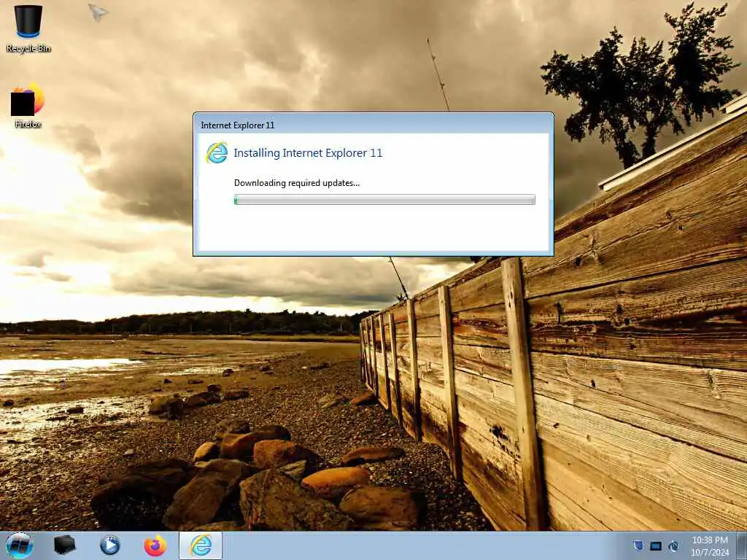The image size is (747, 560).
Task: Open the monitor tray icon
Action: coord(656,546)
